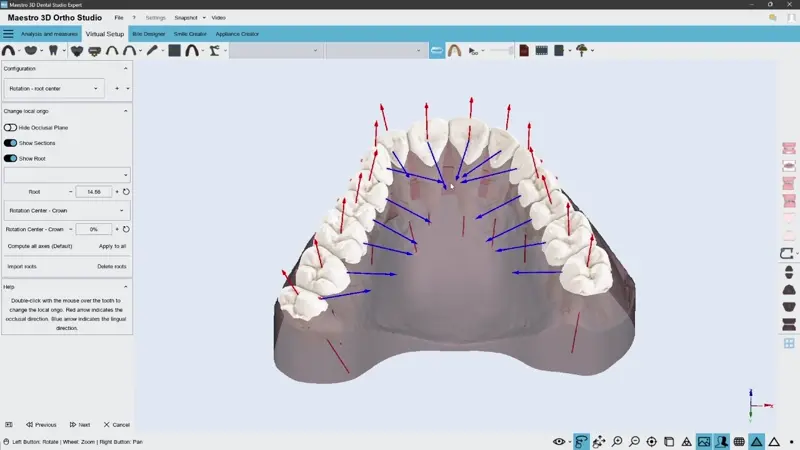Switch to Appliance Creator tab
The height and width of the screenshot is (450, 800).
pos(237,34)
